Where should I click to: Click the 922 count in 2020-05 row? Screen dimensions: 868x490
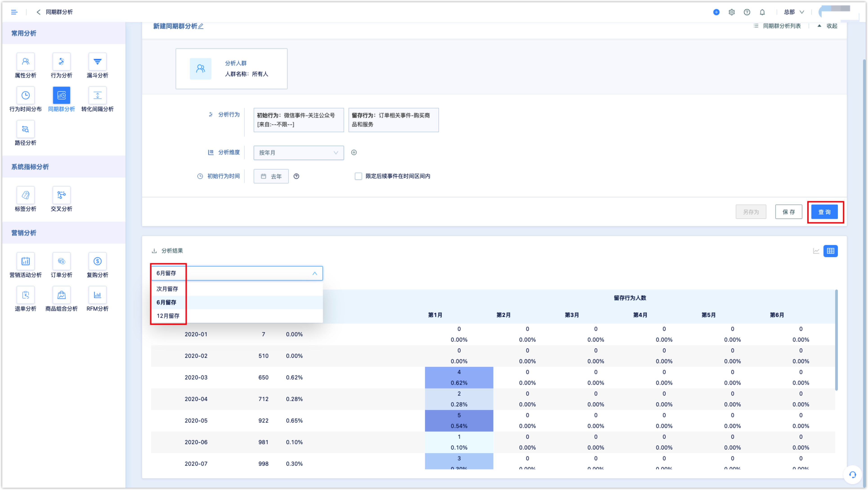(263, 420)
